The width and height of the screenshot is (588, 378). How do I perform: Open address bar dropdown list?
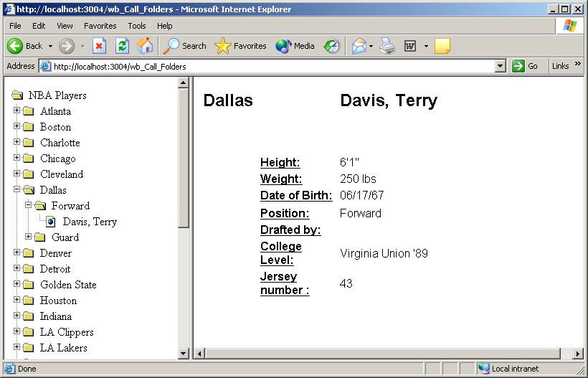pos(500,67)
